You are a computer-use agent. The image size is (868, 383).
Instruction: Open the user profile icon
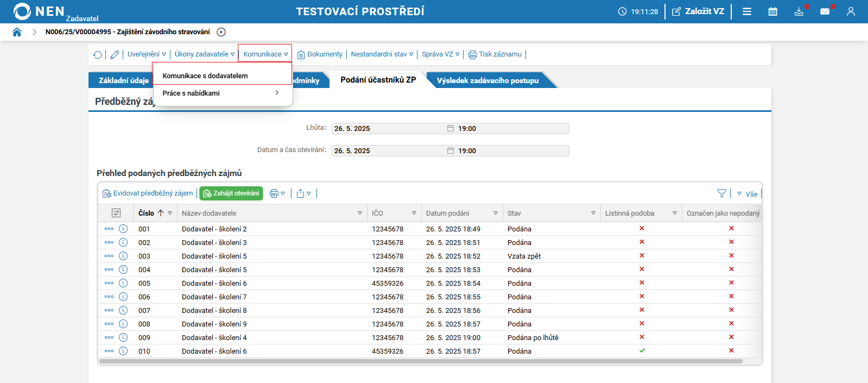[851, 11]
